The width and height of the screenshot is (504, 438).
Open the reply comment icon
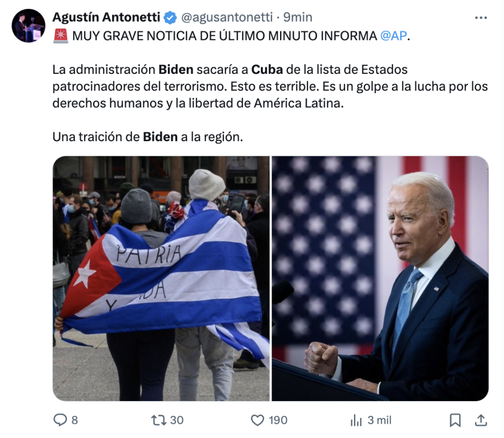point(60,420)
